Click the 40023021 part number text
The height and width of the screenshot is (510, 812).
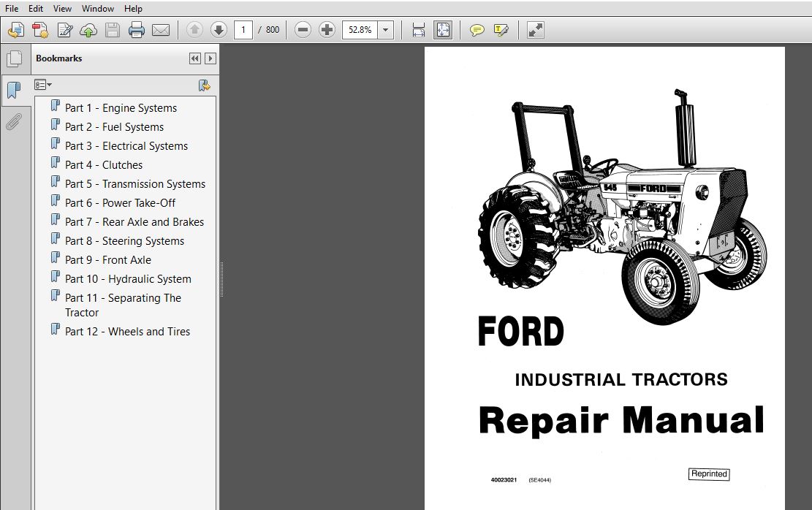pos(504,480)
